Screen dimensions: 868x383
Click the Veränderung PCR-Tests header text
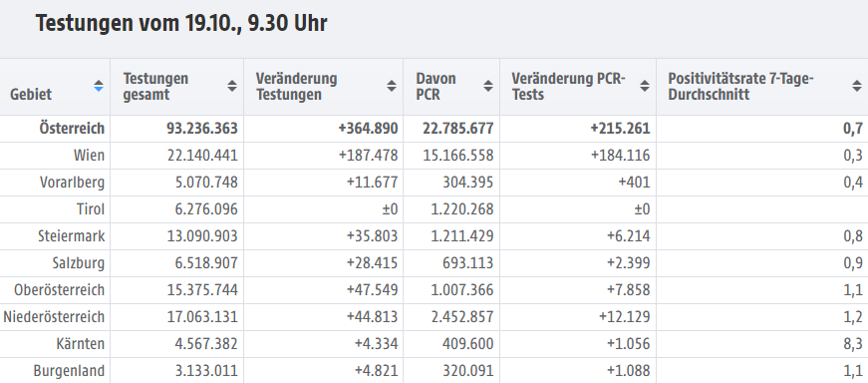tap(568, 87)
